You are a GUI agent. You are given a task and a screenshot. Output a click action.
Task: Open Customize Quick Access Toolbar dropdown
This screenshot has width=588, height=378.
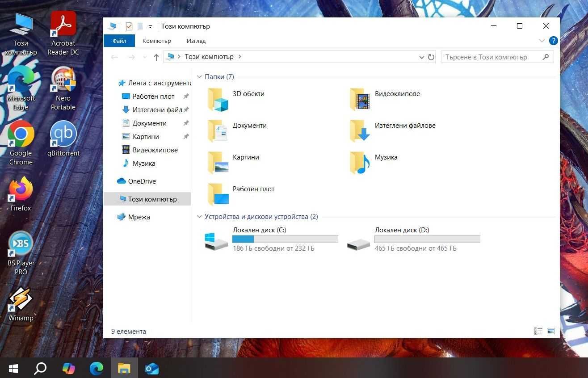click(151, 26)
